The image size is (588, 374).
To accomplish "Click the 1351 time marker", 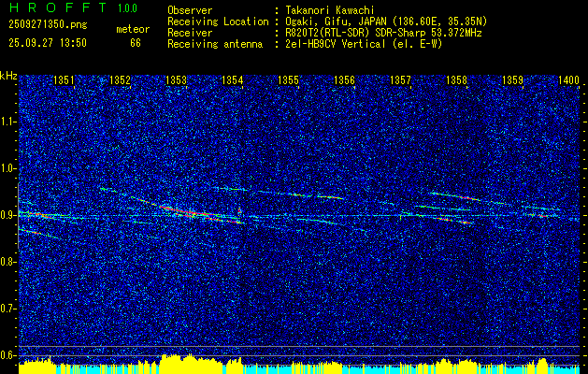I will click(64, 80).
